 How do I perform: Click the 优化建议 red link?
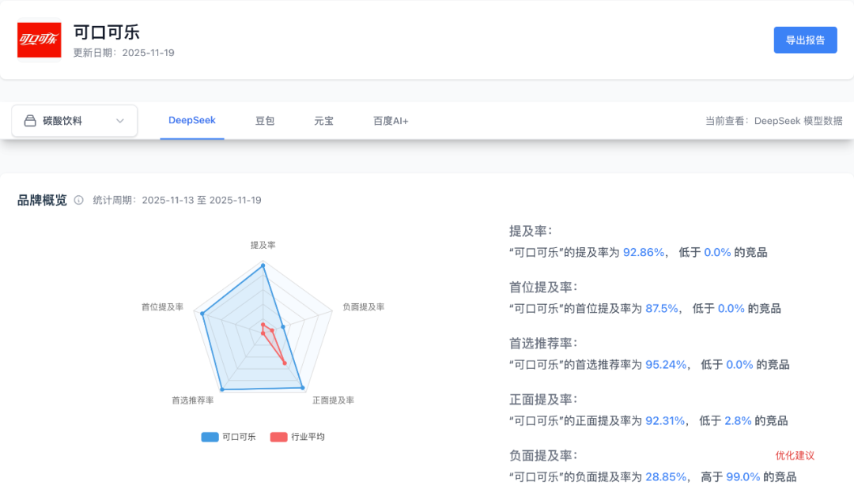(x=795, y=456)
